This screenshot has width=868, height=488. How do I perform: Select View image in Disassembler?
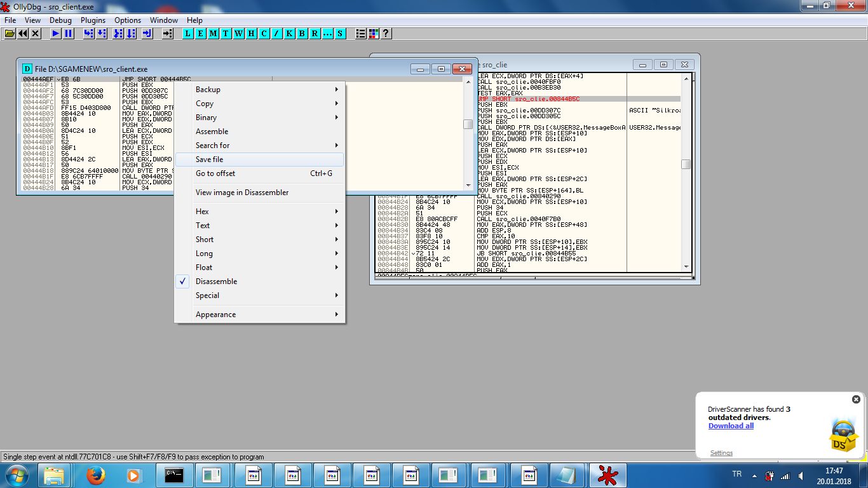click(x=260, y=193)
